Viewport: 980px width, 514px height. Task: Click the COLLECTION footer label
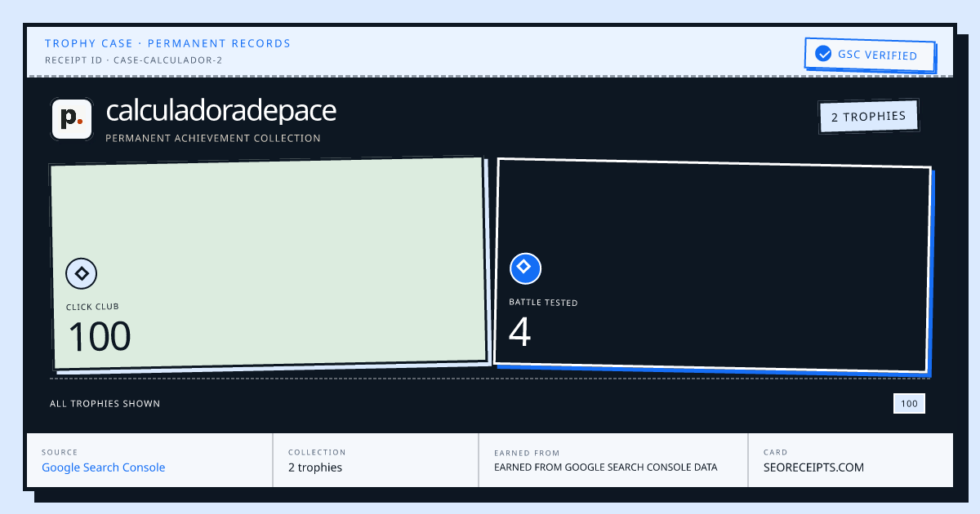click(317, 452)
